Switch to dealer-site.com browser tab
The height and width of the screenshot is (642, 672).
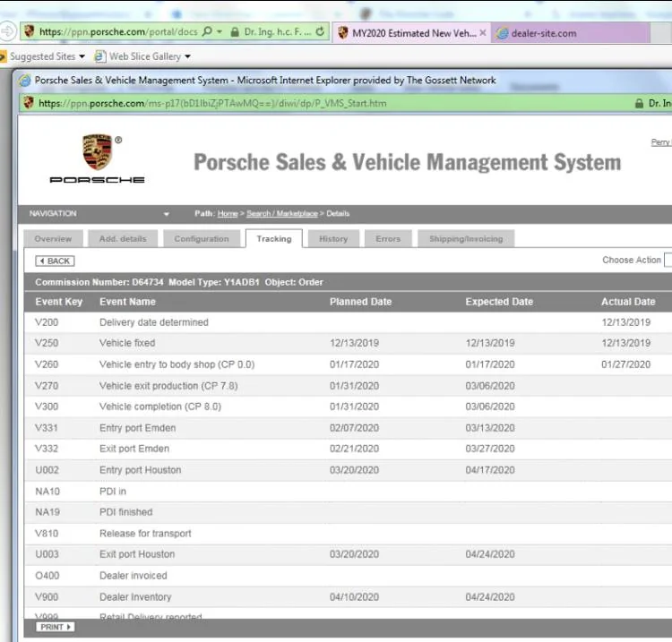pos(569,33)
